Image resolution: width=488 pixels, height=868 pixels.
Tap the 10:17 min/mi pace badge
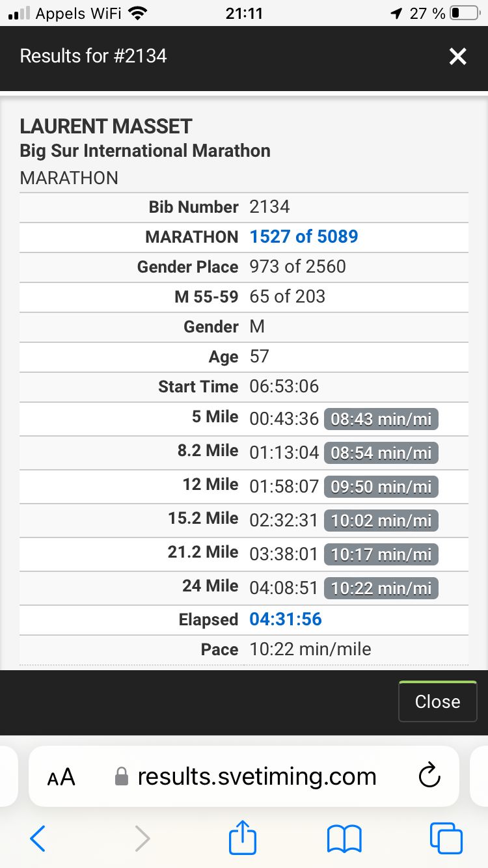click(x=381, y=554)
